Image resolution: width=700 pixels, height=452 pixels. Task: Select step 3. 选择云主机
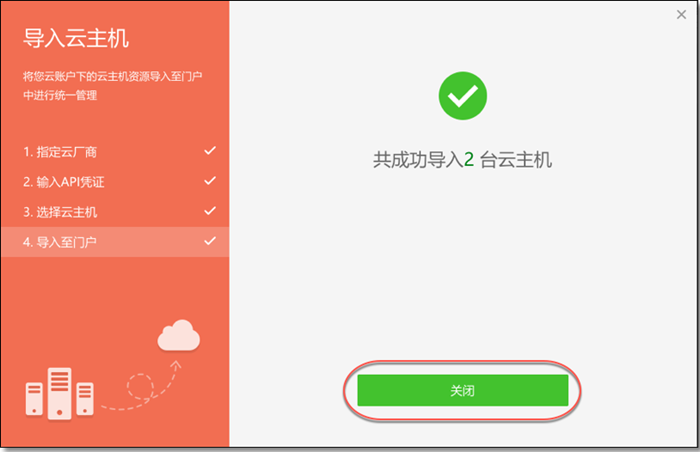pyautogui.click(x=115, y=212)
